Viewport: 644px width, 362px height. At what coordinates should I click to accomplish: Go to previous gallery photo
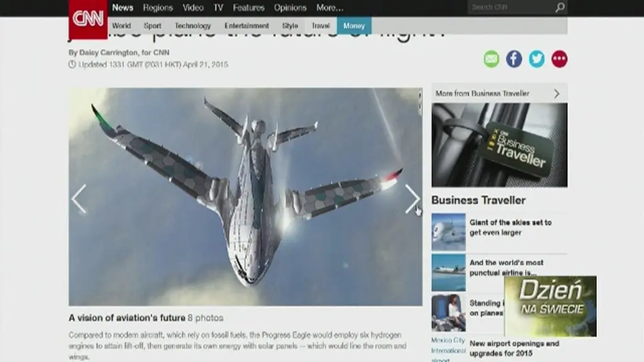coord(79,199)
